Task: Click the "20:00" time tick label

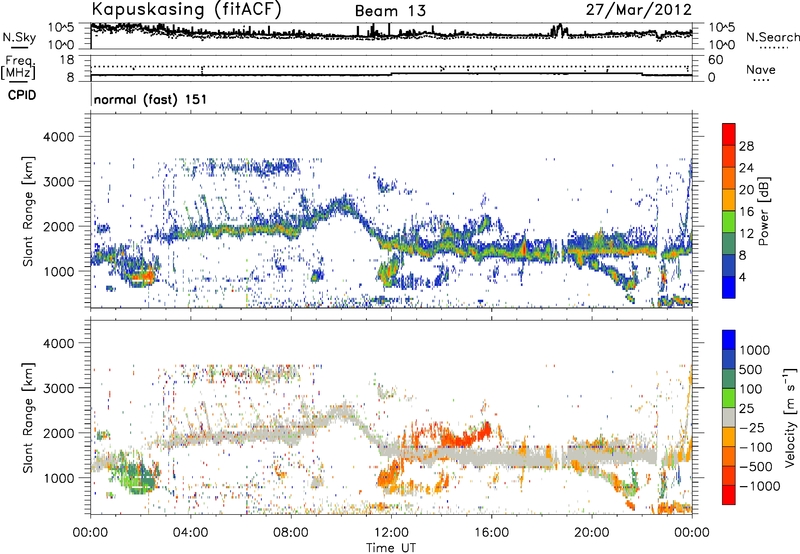Action: tap(591, 533)
